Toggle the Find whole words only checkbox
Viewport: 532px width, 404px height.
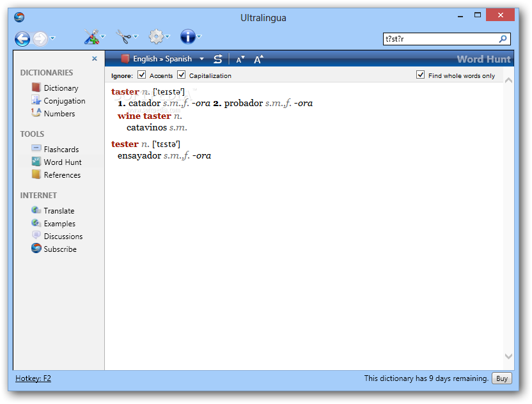tap(420, 75)
